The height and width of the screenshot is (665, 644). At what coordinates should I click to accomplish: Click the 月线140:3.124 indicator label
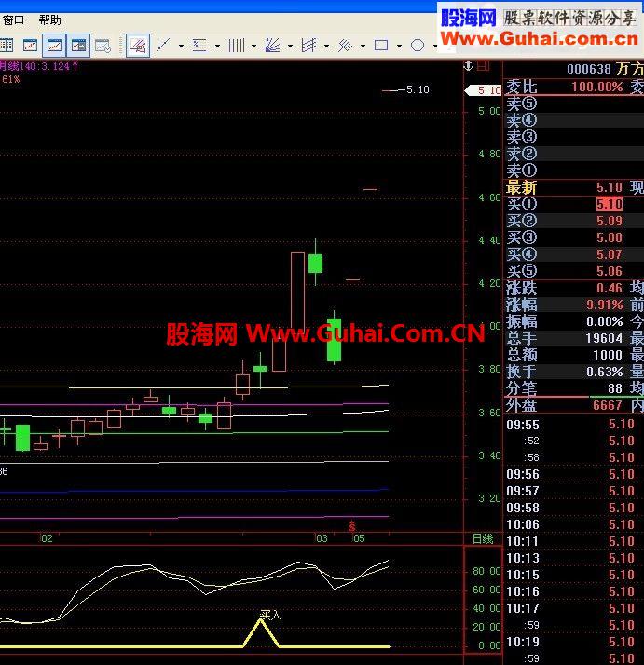tap(38, 66)
